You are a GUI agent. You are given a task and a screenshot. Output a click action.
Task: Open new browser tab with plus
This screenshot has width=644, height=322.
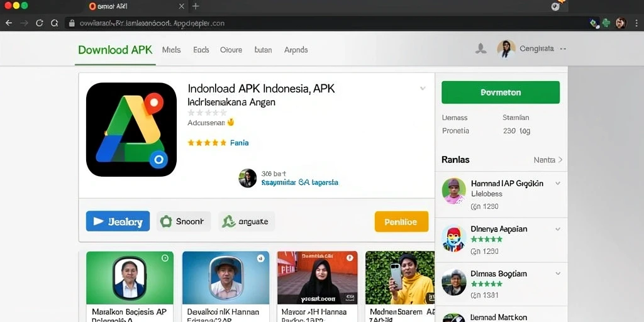point(196,6)
